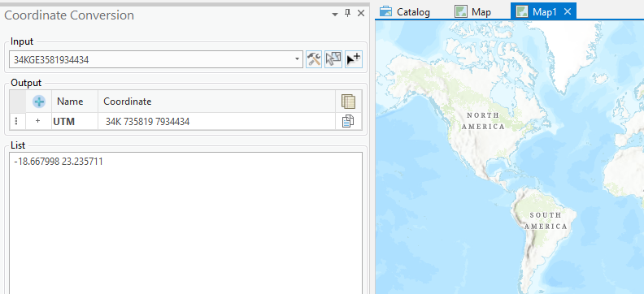
Task: Copy the UTM coordinate value
Action: [x=348, y=121]
